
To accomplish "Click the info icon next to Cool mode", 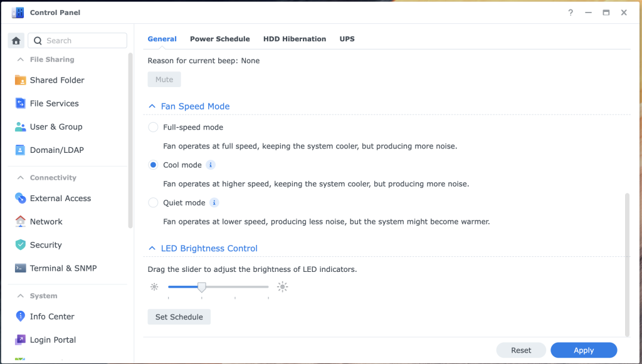I will (211, 165).
